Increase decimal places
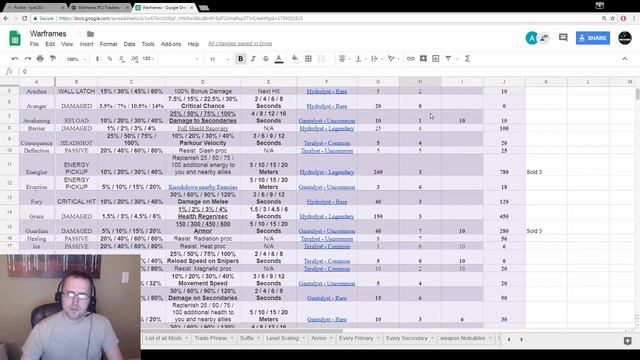This screenshot has height=360, width=640. coord(135,59)
